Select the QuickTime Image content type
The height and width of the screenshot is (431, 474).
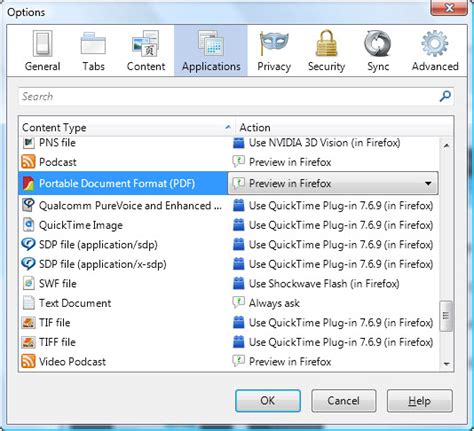81,225
